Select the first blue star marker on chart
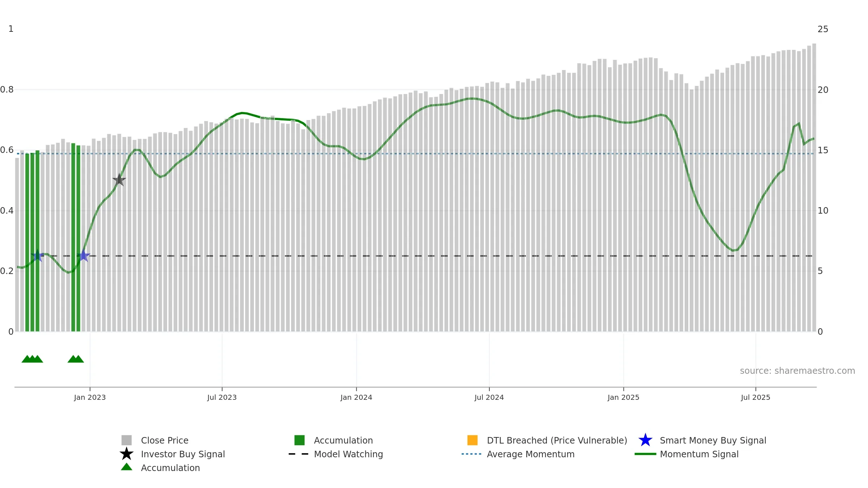 [37, 256]
